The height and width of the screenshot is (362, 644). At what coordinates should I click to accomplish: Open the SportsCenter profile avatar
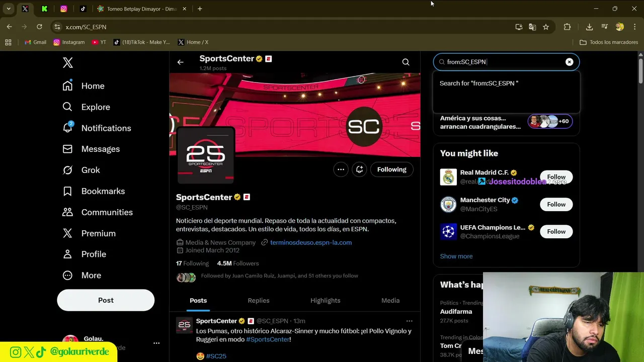click(x=206, y=156)
